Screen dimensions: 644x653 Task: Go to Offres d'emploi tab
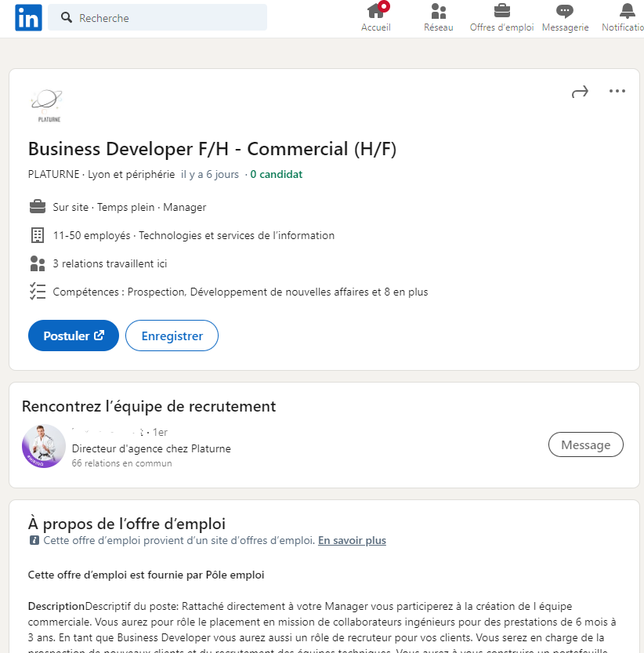coord(501,17)
